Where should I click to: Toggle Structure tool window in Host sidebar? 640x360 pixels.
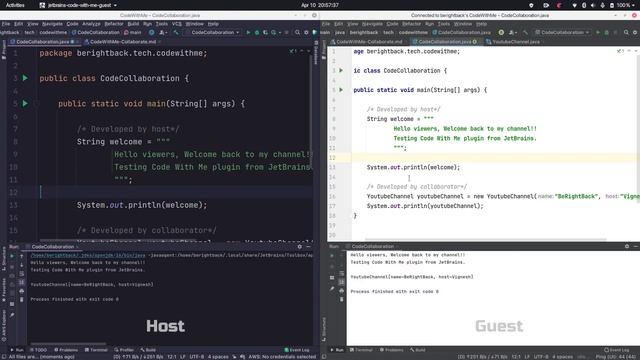(x=4, y=258)
